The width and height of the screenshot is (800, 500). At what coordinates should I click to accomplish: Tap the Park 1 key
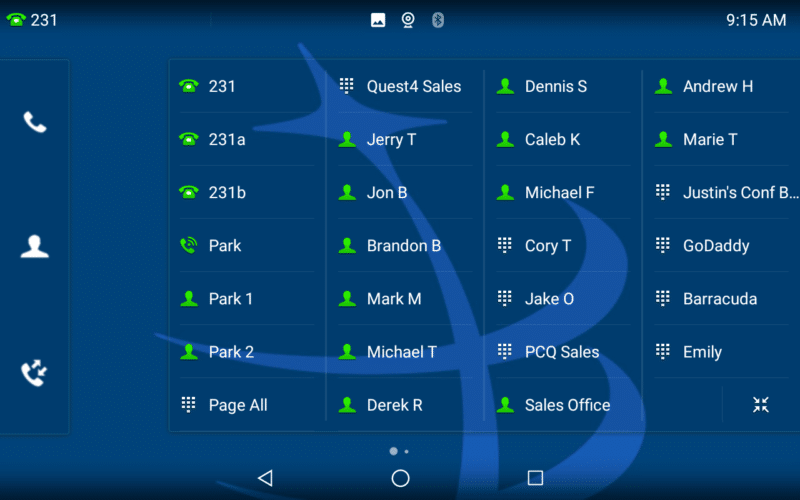point(247,298)
